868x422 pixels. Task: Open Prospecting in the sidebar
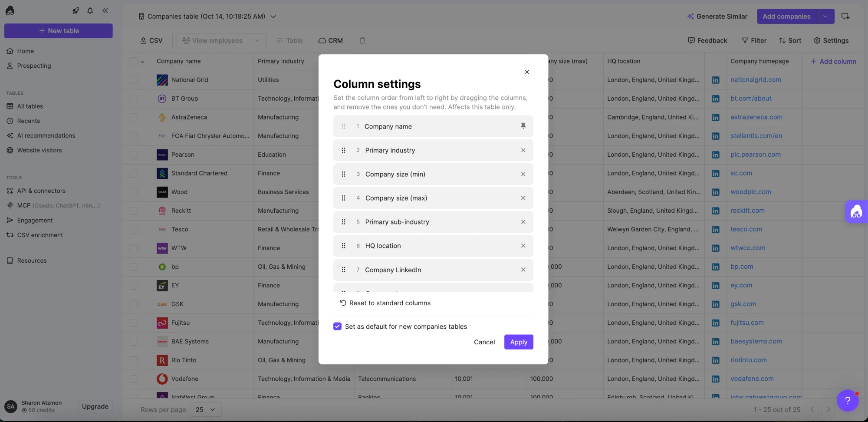click(x=34, y=66)
